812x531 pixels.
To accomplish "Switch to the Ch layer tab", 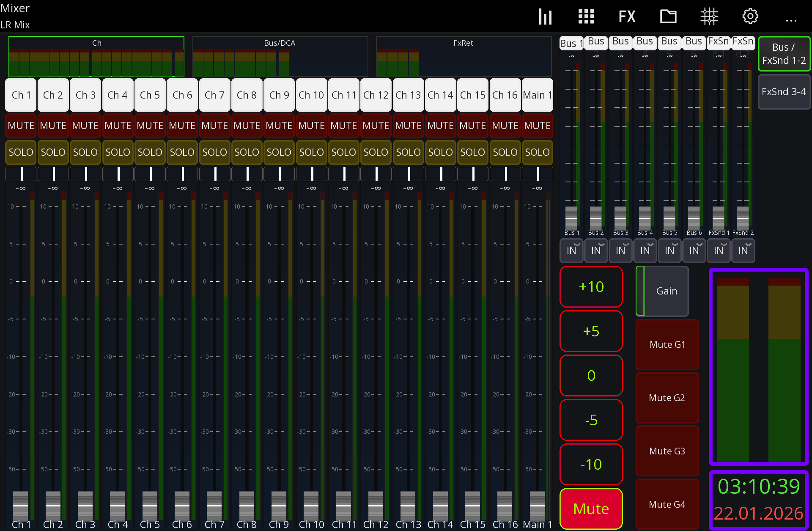I will [x=96, y=56].
